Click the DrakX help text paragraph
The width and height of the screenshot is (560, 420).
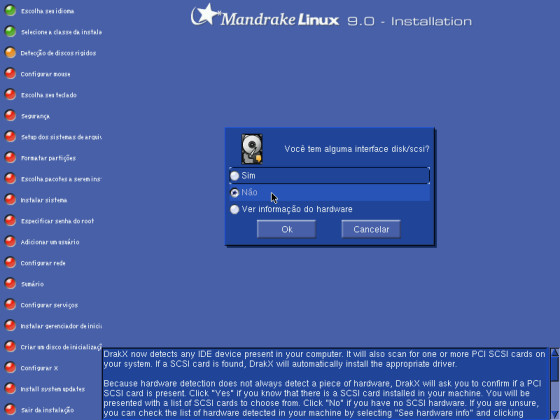(x=325, y=384)
